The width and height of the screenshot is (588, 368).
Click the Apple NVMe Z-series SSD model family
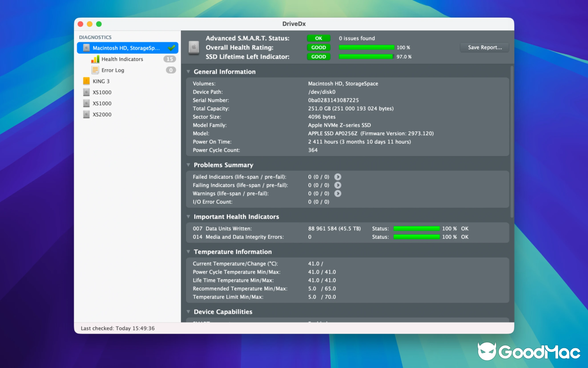point(339,125)
